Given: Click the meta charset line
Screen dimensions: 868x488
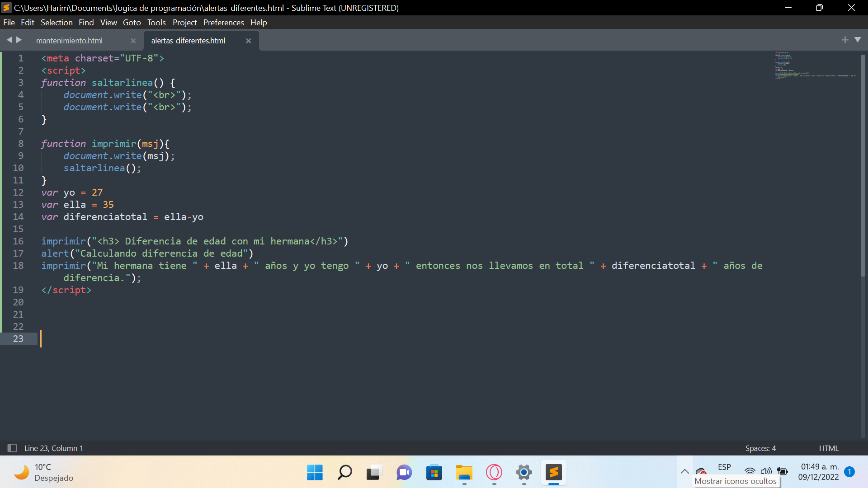Looking at the screenshot, I should coord(103,58).
